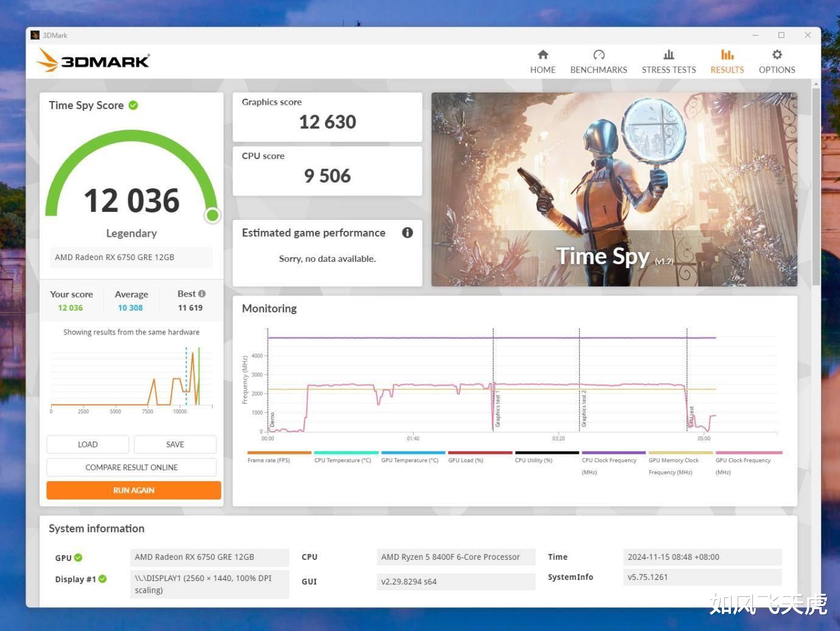Click GUI version v2.29.8294 s64
The width and height of the screenshot is (840, 631).
point(456,582)
